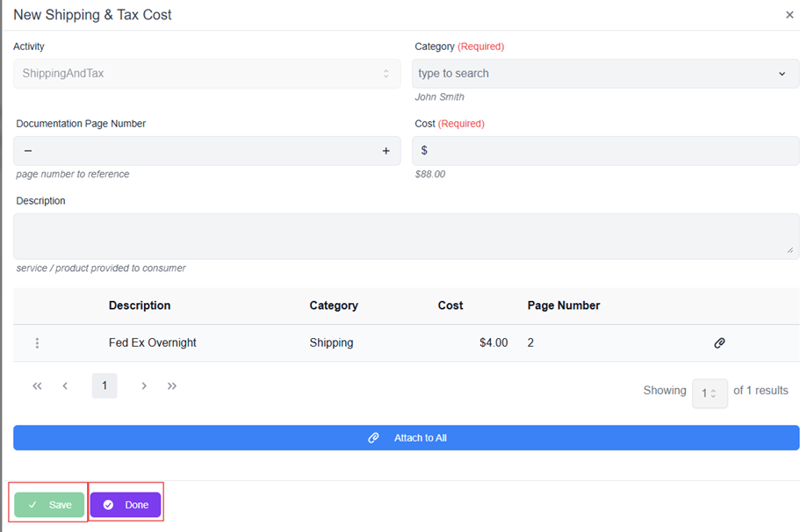This screenshot has width=800, height=532.
Task: Click the Description column header
Action: click(140, 306)
